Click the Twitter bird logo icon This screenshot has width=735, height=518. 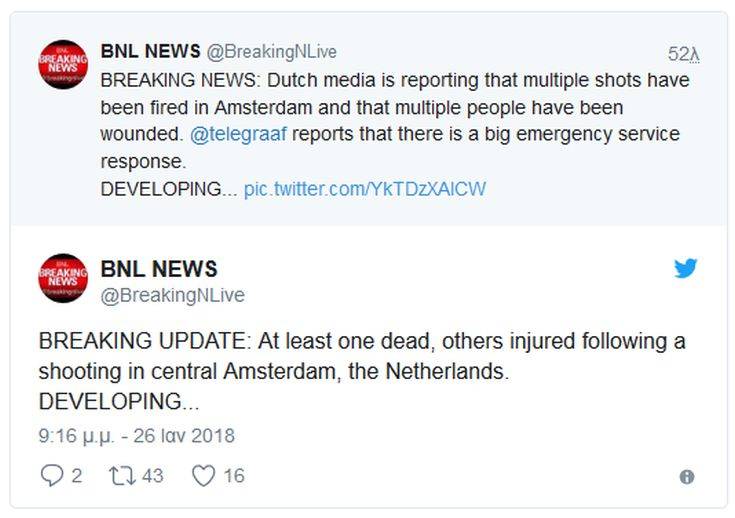(685, 268)
